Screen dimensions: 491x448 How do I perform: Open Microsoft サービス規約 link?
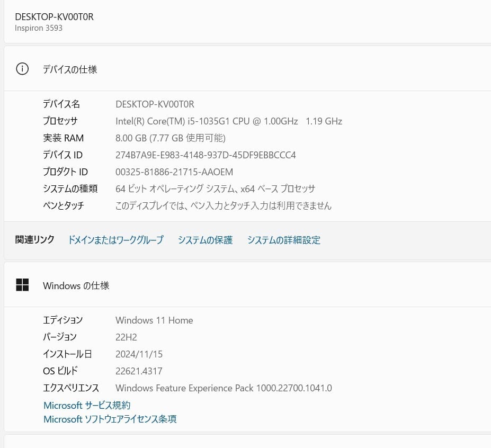click(x=87, y=405)
